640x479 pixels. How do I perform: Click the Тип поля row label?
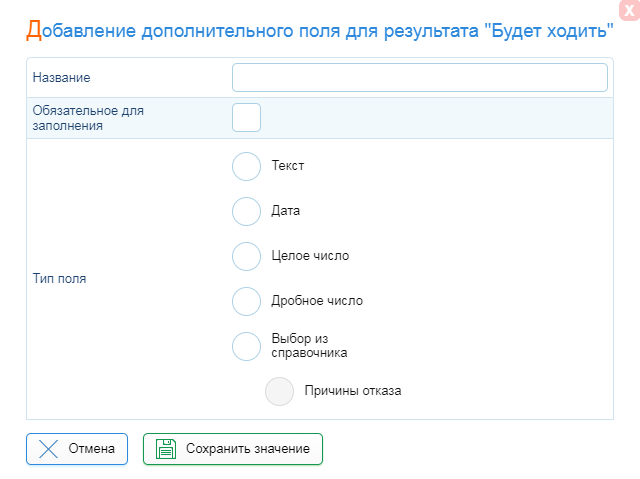(x=60, y=279)
